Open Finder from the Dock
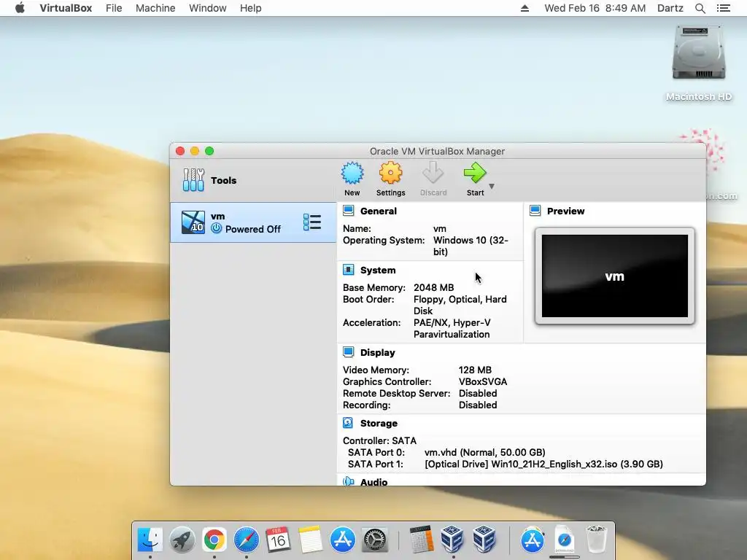 150,540
